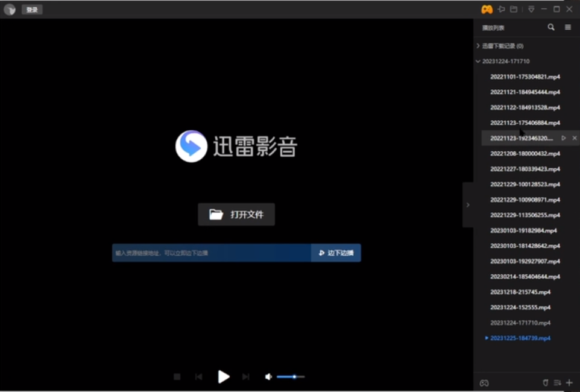This screenshot has height=392, width=580.
Task: Click the 打开文件 open file button
Action: 236,214
